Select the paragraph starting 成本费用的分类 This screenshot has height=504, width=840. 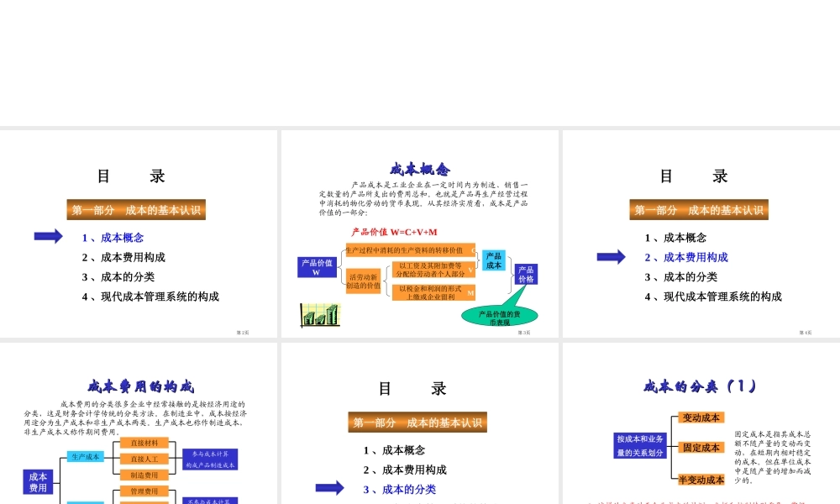pos(135,417)
